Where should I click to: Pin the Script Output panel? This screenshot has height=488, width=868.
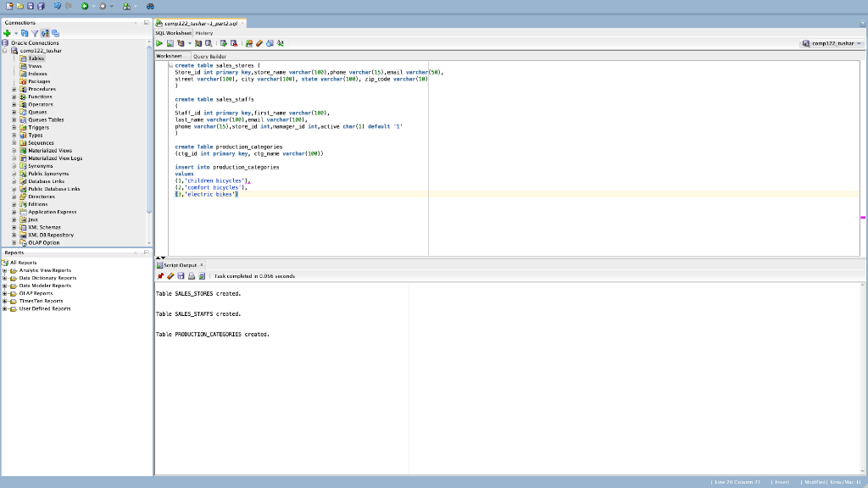pyautogui.click(x=160, y=276)
